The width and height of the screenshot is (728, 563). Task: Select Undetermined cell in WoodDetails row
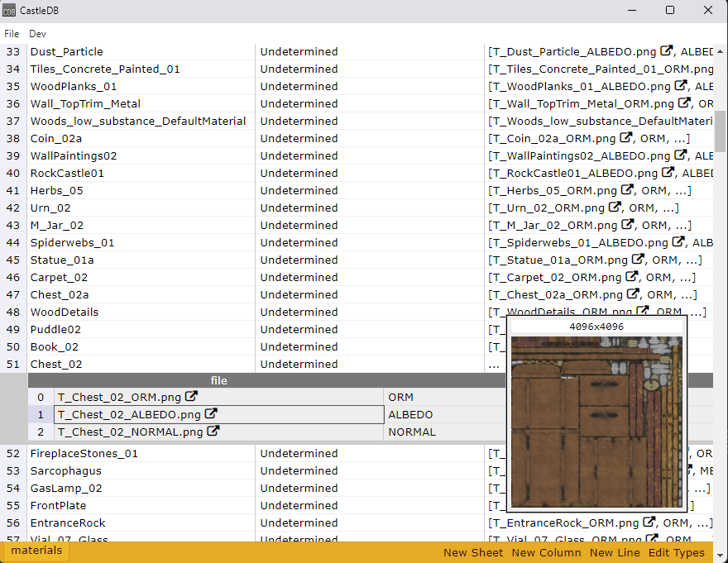[370, 312]
